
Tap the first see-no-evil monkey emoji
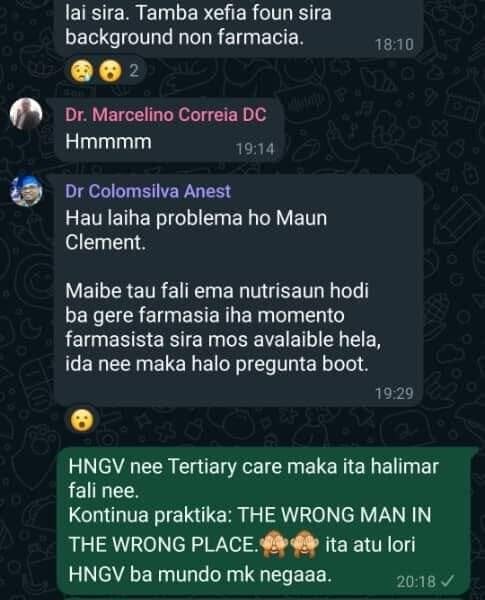[x=273, y=544]
